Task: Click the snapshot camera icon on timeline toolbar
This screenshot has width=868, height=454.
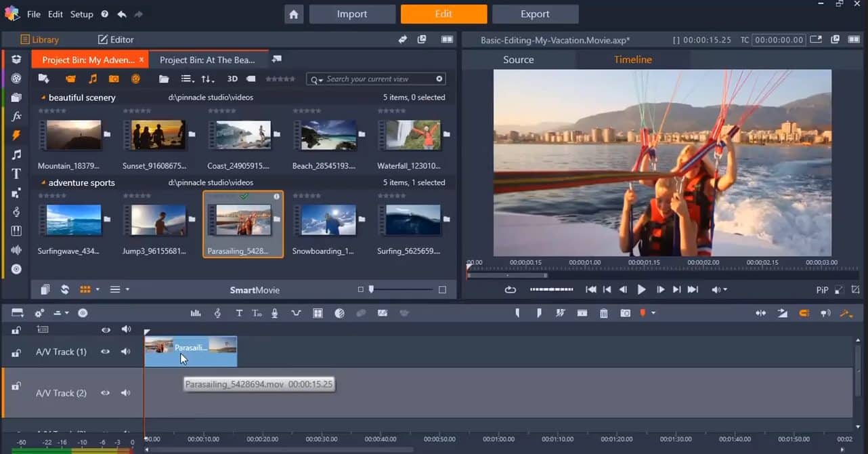Action: 625,312
